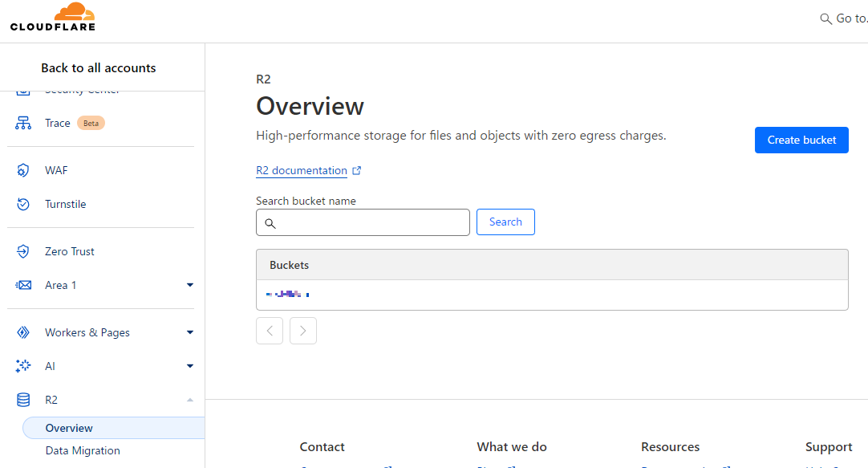Click the What we do footer heading
Viewport: 868px width, 468px height.
coord(512,447)
